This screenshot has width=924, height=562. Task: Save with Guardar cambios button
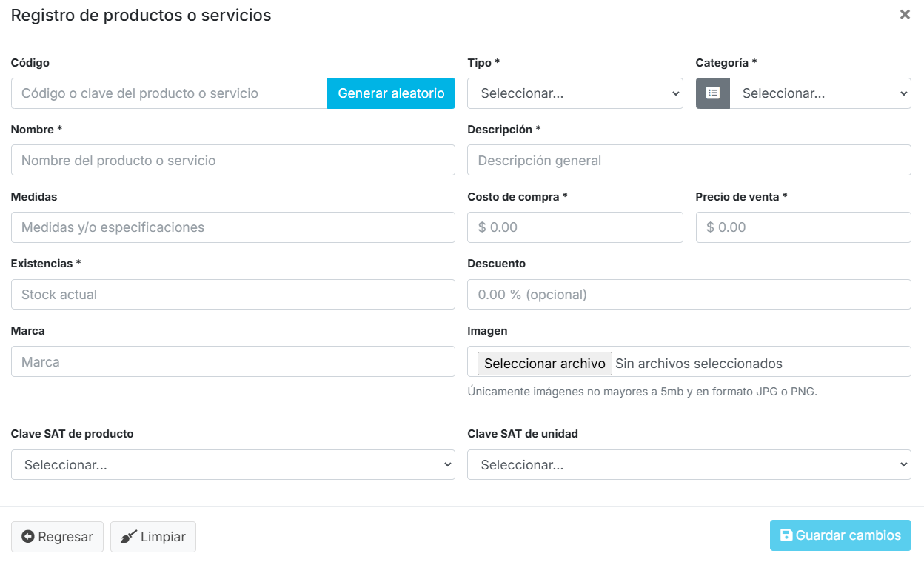coord(840,535)
